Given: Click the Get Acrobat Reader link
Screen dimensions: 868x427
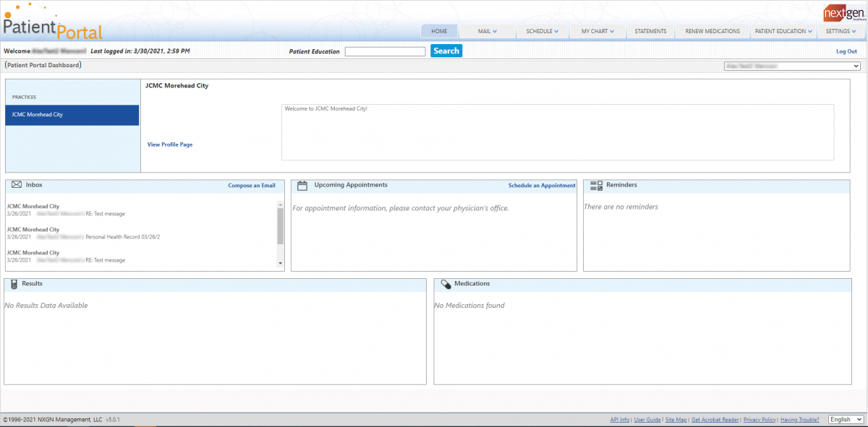Looking at the screenshot, I should (715, 420).
